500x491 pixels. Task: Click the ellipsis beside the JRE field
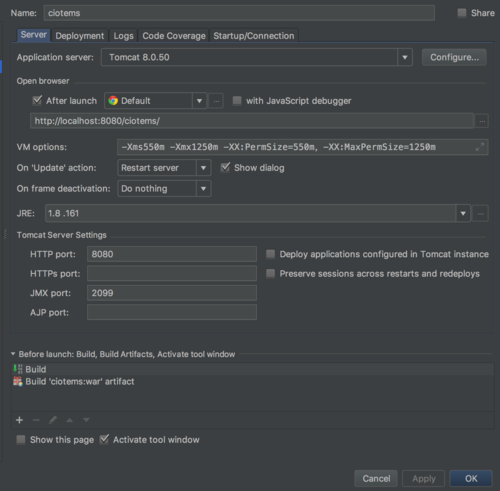click(x=480, y=213)
